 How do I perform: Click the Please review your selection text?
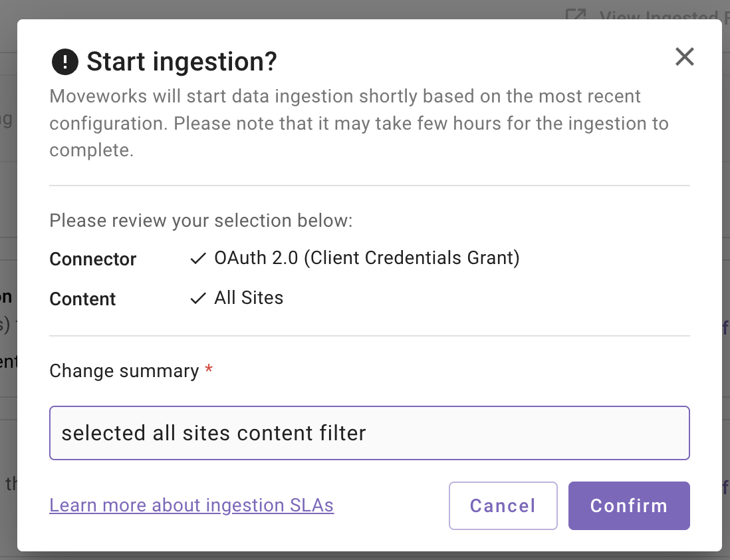(x=201, y=220)
